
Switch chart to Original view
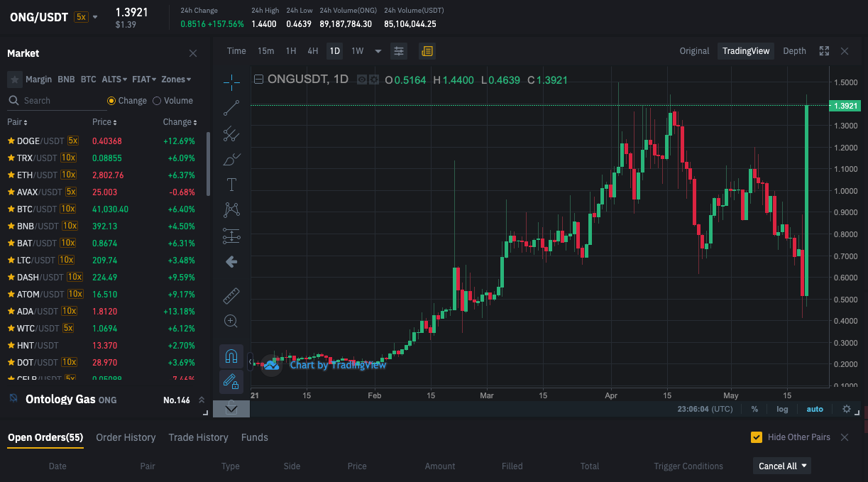tap(694, 51)
